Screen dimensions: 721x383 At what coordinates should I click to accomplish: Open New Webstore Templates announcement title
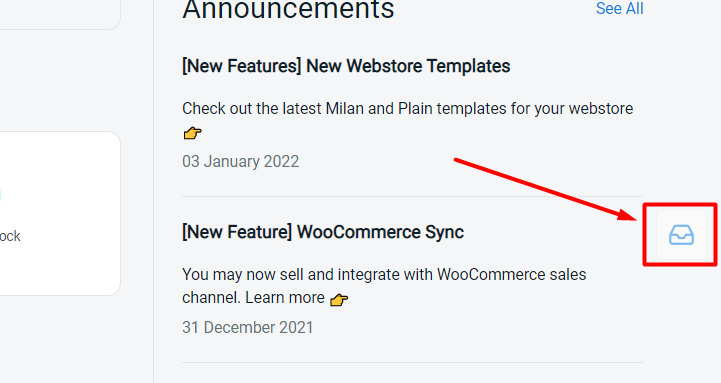(346, 66)
